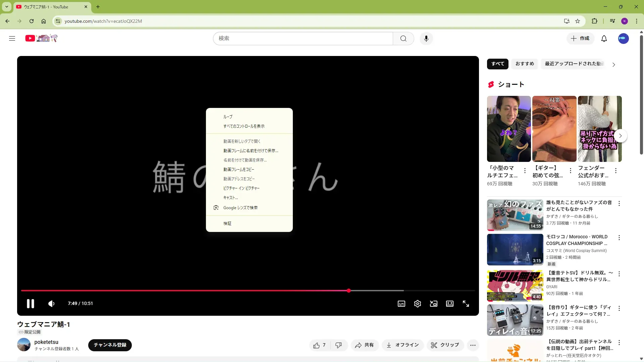This screenshot has height=362, width=644.
Task: Toggle subtitles with the captions icon
Action: point(401,304)
